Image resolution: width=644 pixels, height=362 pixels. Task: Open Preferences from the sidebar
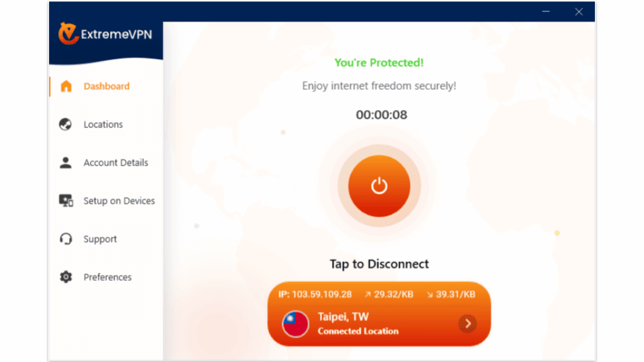(x=107, y=277)
